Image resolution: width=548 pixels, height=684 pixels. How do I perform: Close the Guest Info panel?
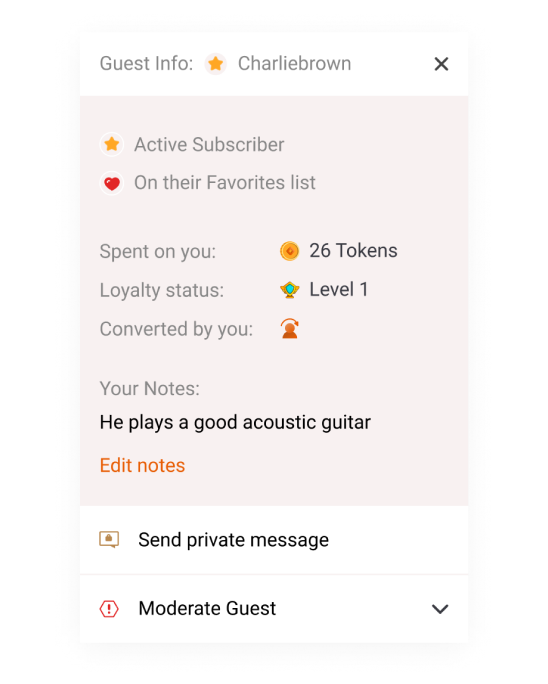(441, 64)
